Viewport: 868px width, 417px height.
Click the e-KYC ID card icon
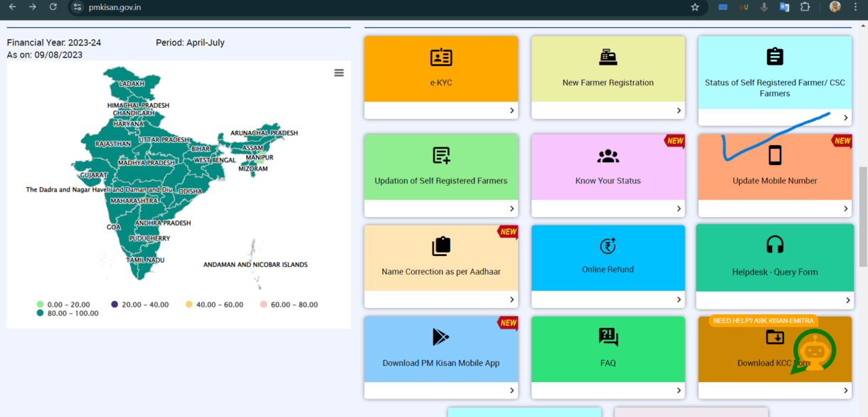click(x=441, y=58)
